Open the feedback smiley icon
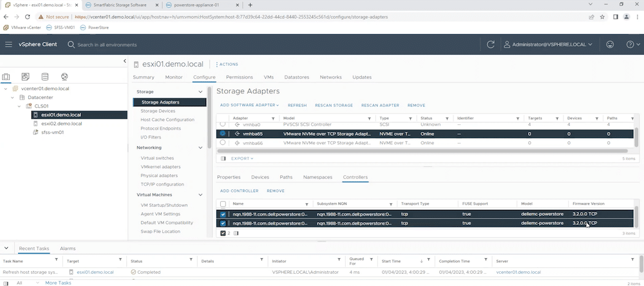 point(610,44)
